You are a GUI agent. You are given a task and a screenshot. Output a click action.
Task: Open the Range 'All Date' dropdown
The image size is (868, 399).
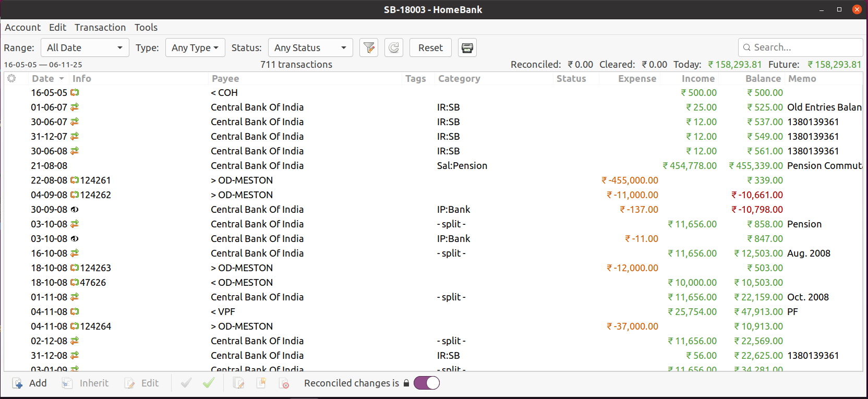coord(85,48)
